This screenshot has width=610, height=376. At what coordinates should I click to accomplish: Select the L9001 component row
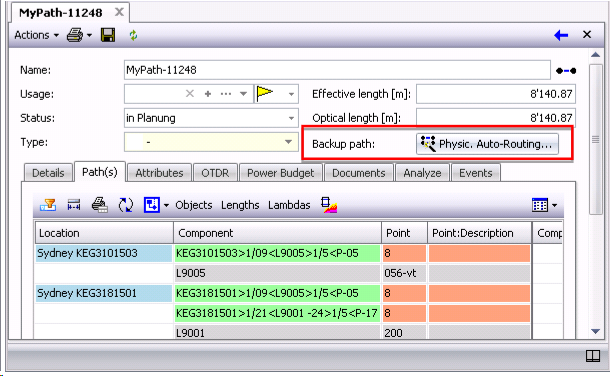click(x=277, y=332)
